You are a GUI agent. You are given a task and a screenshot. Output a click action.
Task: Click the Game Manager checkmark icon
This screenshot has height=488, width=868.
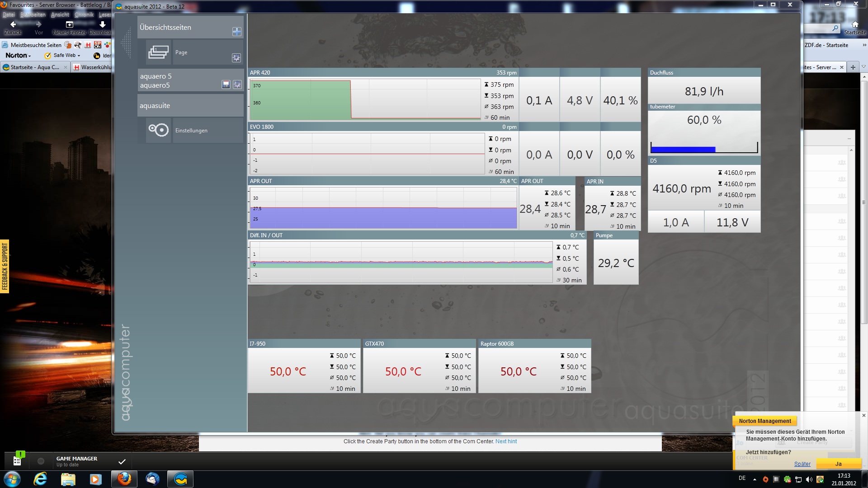[122, 461]
